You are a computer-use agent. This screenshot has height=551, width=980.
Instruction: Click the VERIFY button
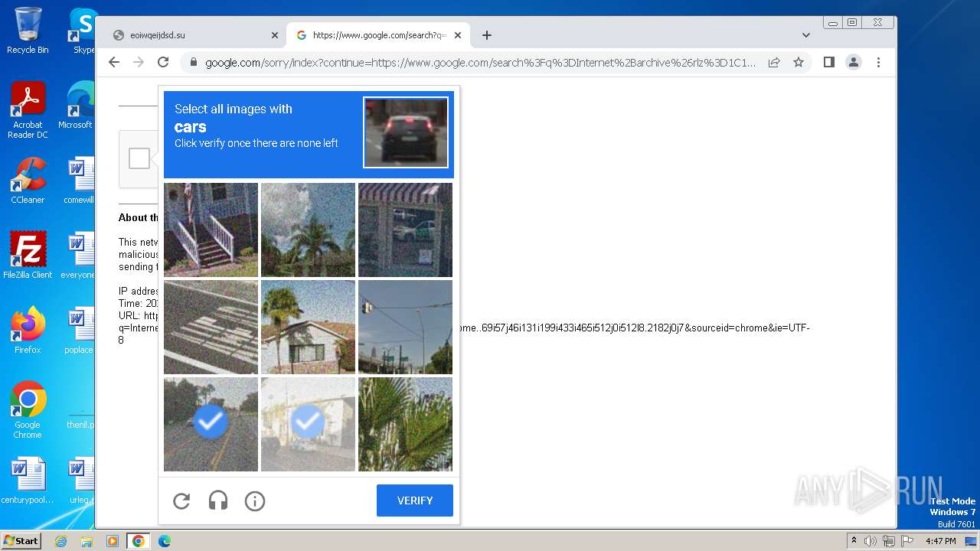pyautogui.click(x=415, y=500)
